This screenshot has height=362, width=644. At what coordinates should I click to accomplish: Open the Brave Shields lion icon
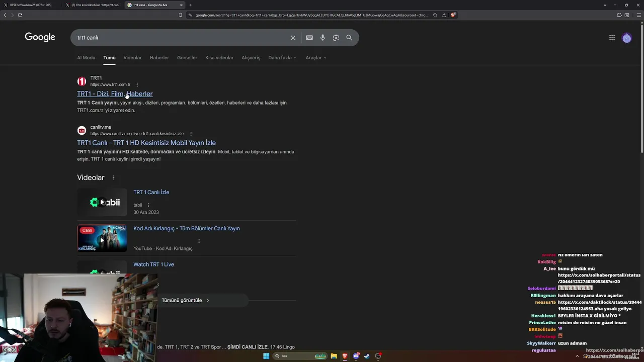pos(453,15)
